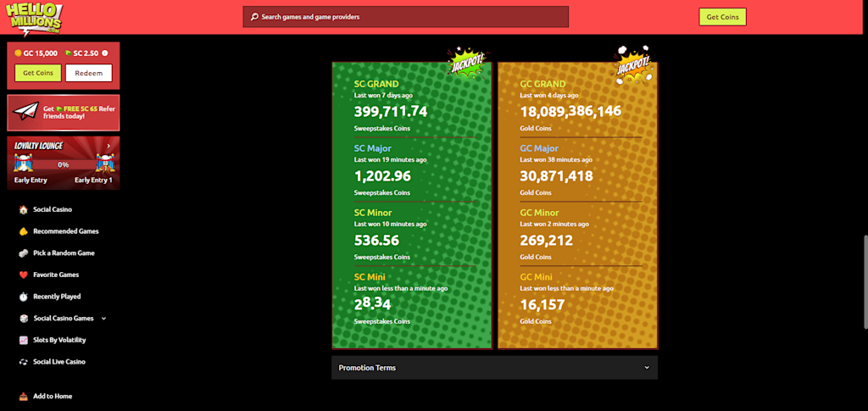Viewport: 868px width, 411px height.
Task: Click the Loyalty Lounge 0% progress bar
Action: (63, 165)
